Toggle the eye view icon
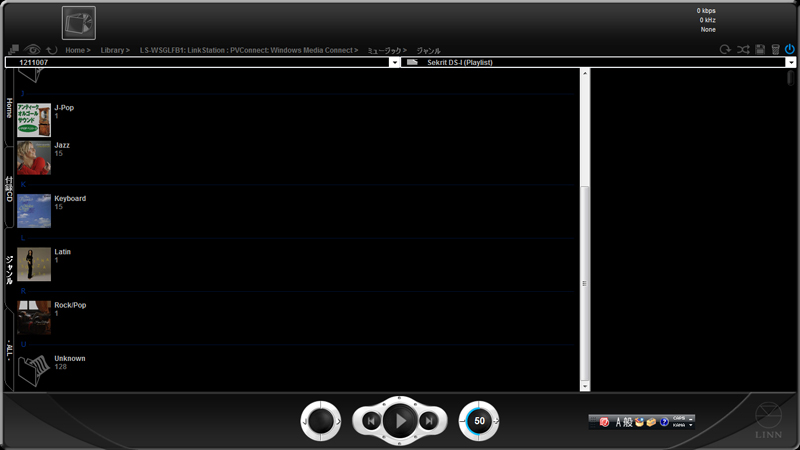Viewport: 800px width, 450px height. point(32,49)
